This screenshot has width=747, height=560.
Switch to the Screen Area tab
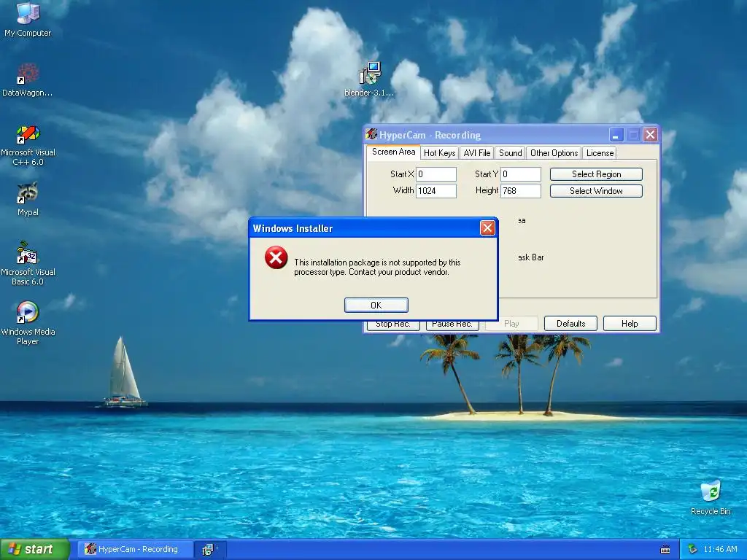click(x=393, y=152)
